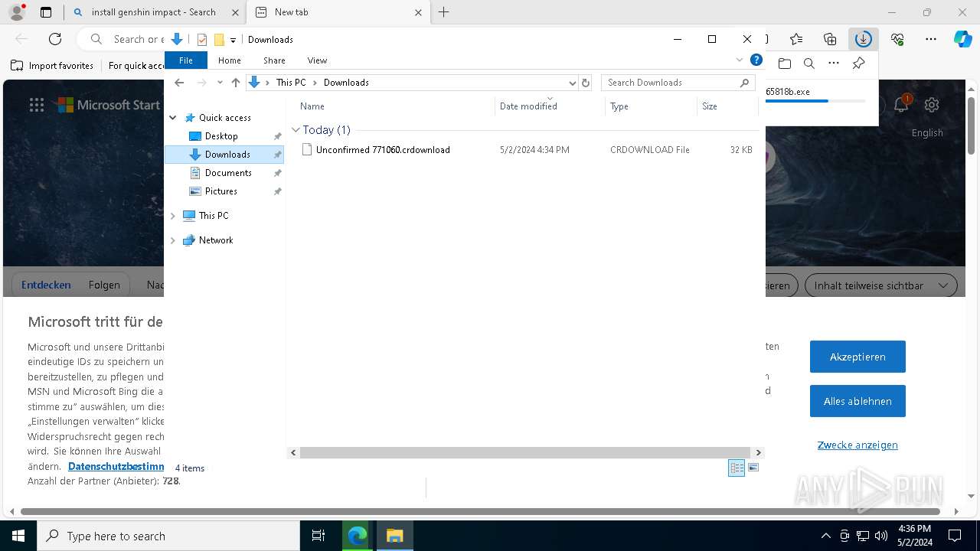Go back in File Explorer
The image size is (980, 551).
pyautogui.click(x=179, y=83)
